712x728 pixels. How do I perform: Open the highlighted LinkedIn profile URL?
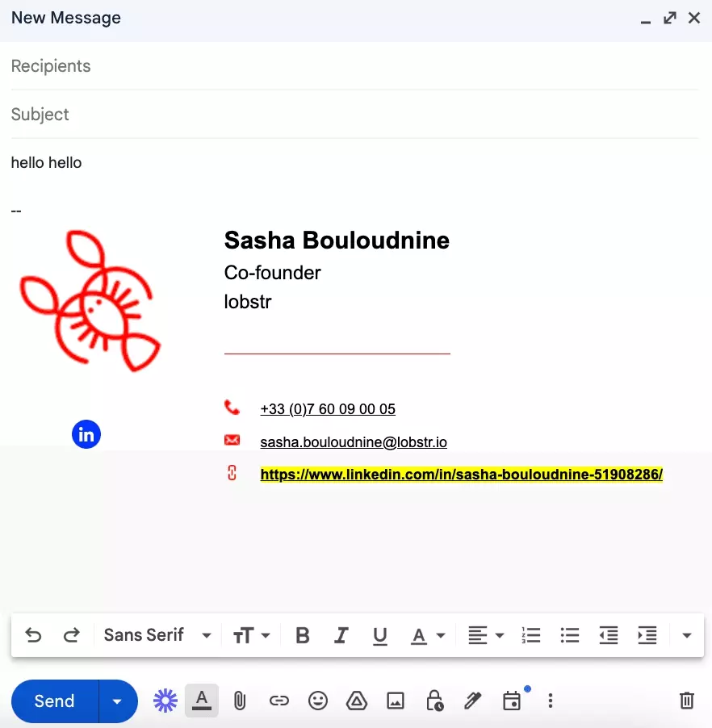point(461,475)
